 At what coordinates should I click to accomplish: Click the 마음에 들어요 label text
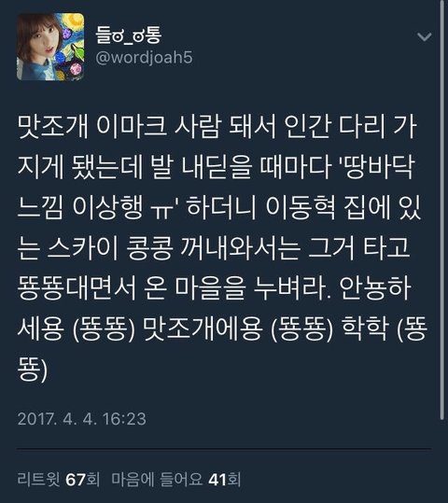click(x=157, y=480)
